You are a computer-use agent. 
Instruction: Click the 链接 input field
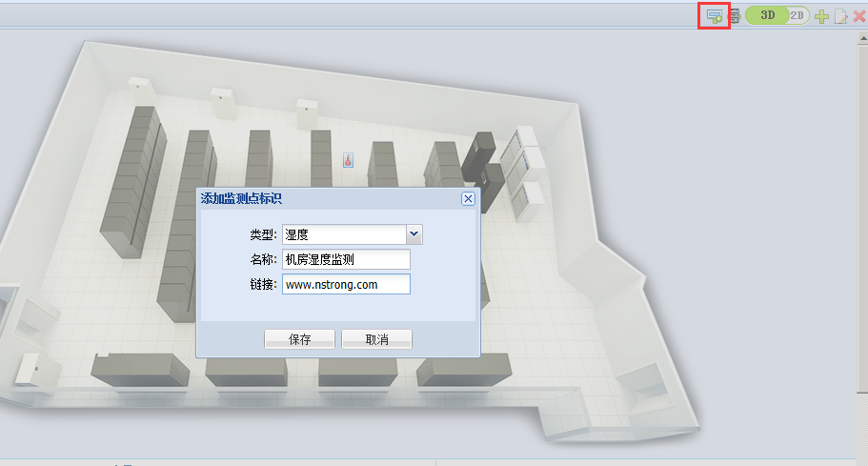coord(346,284)
